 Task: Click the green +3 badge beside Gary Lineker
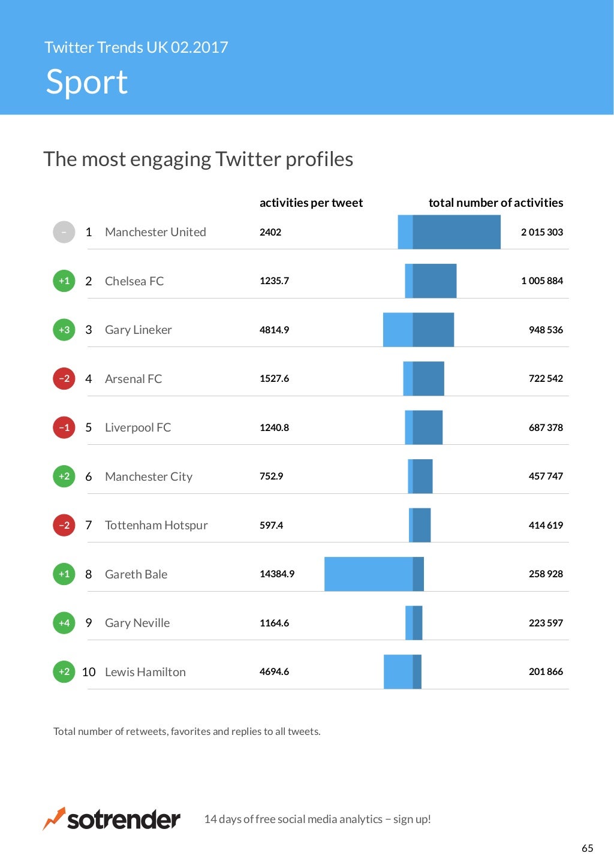(64, 330)
